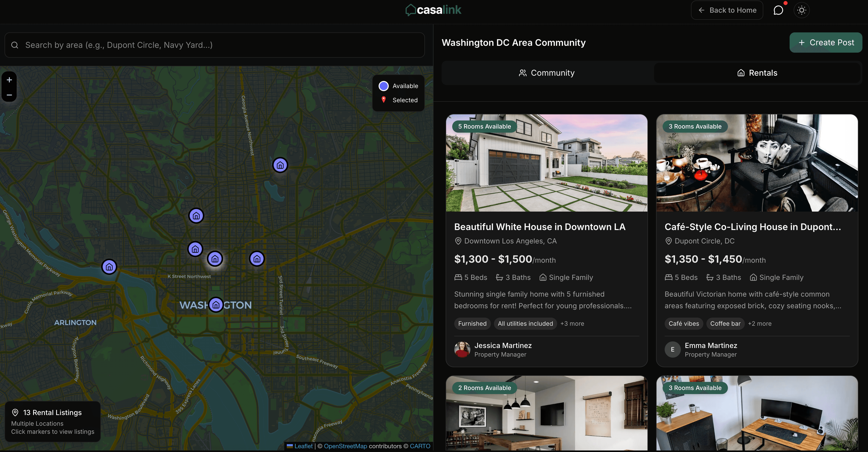Click the house marker near the WASHINGTON label

pyautogui.click(x=216, y=305)
